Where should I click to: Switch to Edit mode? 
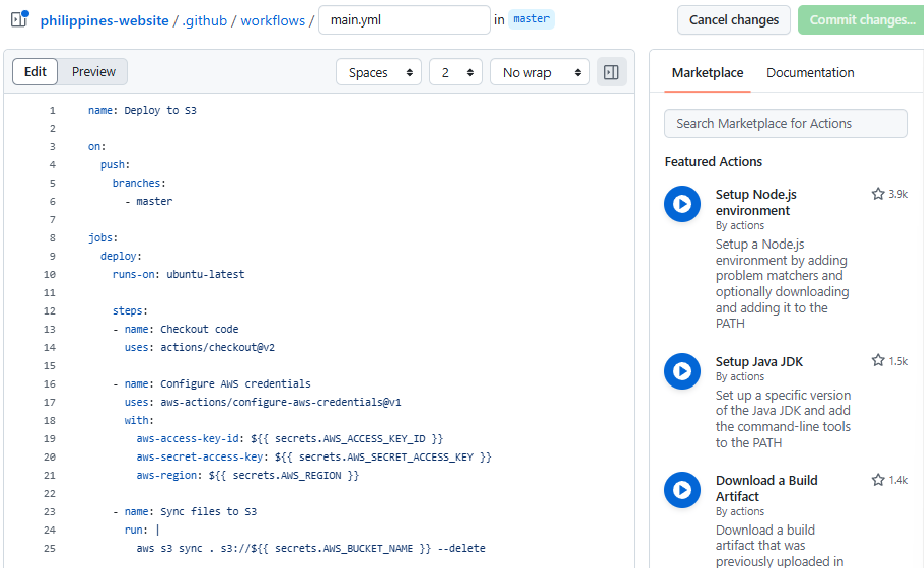point(35,72)
